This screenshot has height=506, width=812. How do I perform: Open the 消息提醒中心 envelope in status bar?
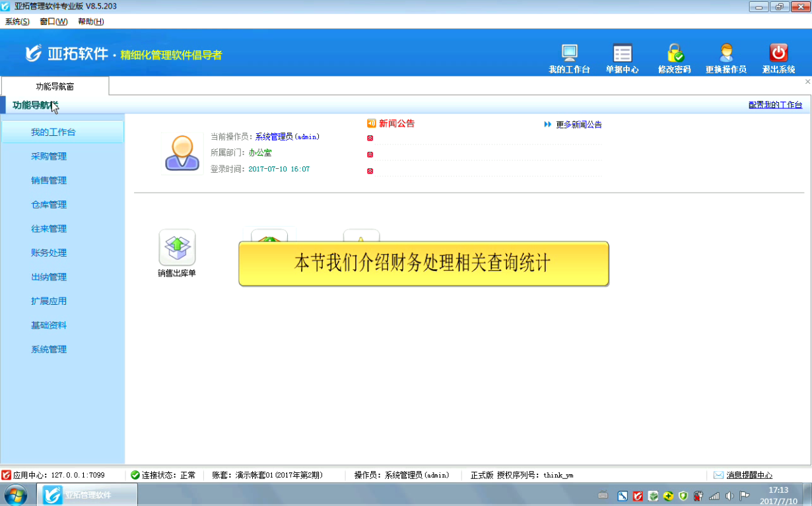[718, 475]
